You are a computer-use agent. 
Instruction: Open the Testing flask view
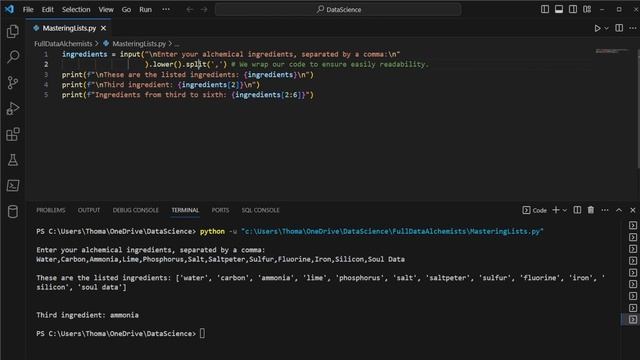13,160
